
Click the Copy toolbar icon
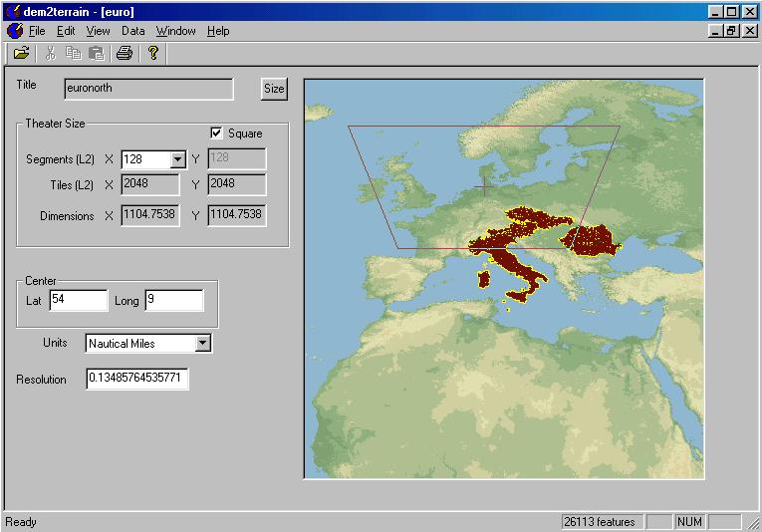point(74,54)
